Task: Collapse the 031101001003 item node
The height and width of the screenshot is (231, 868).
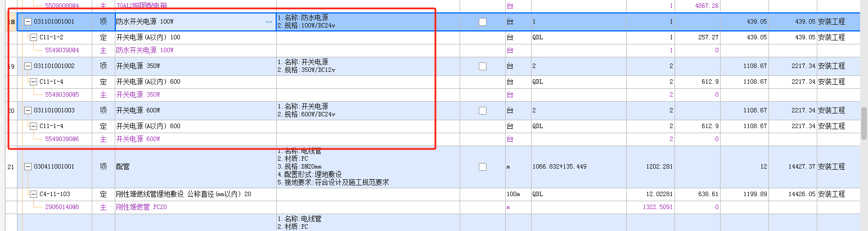Action: pos(28,111)
